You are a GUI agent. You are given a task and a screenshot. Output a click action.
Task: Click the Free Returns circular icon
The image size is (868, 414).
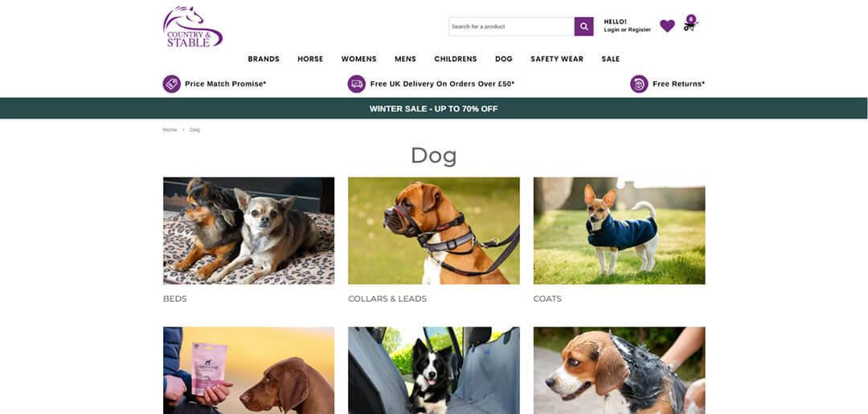[639, 84]
